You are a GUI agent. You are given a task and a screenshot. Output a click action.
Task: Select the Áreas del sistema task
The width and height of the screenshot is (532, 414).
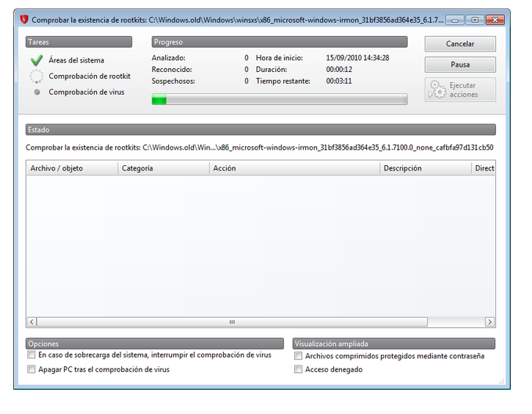point(77,60)
